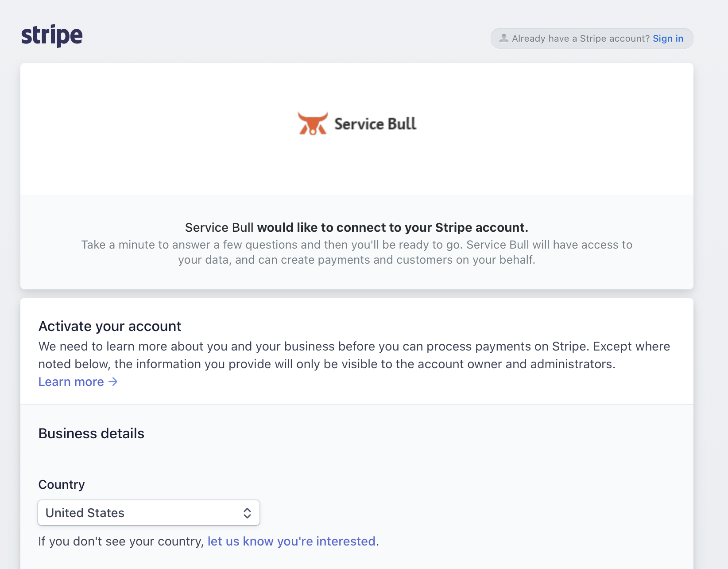Click "let us know you're interested" link
The width and height of the screenshot is (728, 569).
(291, 541)
